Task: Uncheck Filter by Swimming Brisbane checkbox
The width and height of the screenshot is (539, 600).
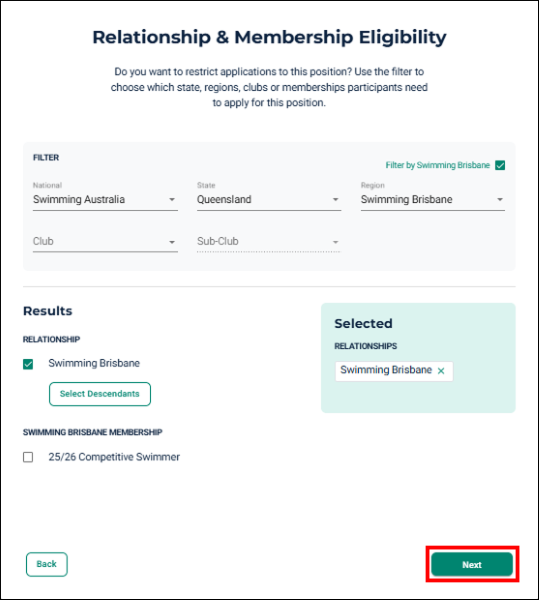Action: coord(500,165)
